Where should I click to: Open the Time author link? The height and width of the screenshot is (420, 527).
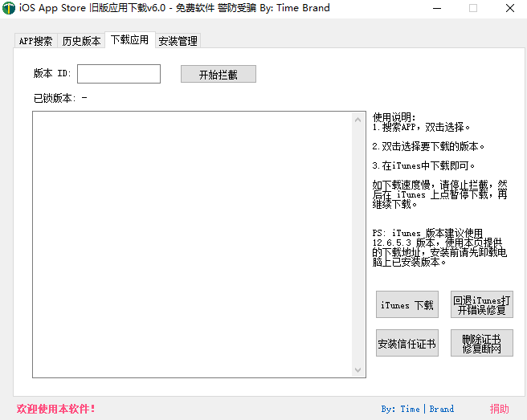[410, 409]
